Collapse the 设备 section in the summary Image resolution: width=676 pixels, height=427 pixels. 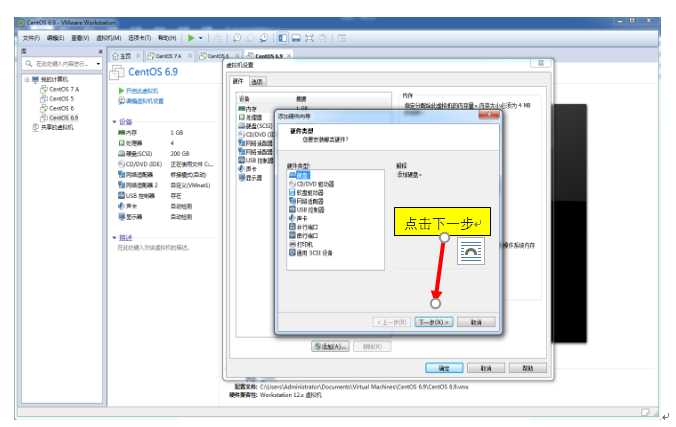tap(115, 122)
